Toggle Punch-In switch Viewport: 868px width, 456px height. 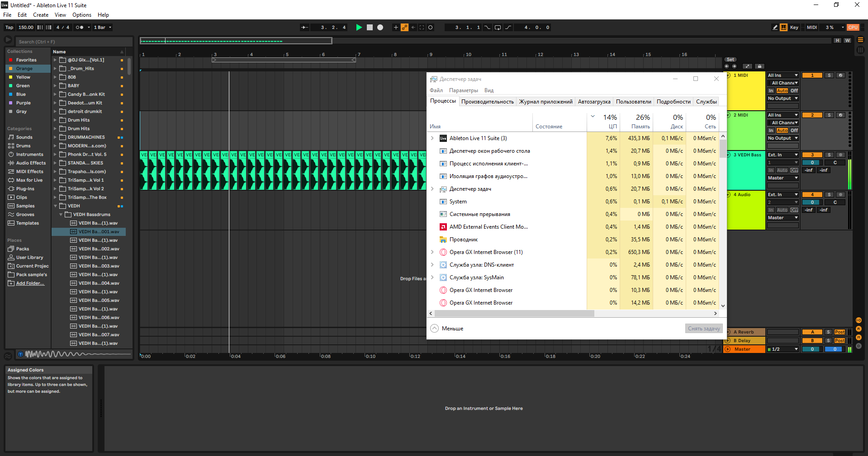click(x=487, y=28)
